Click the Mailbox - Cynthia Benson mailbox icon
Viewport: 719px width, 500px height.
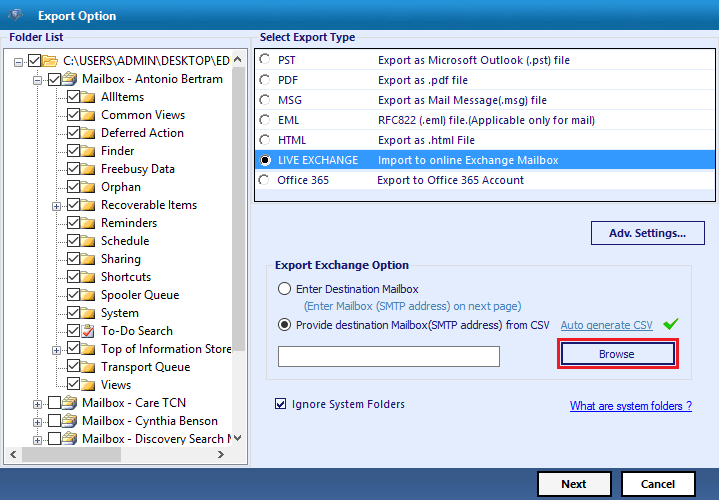69,421
